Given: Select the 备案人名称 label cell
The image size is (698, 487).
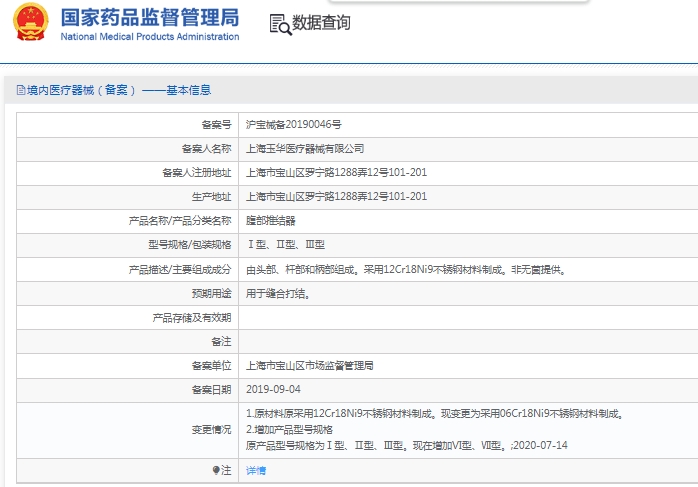Looking at the screenshot, I should coord(128,149).
